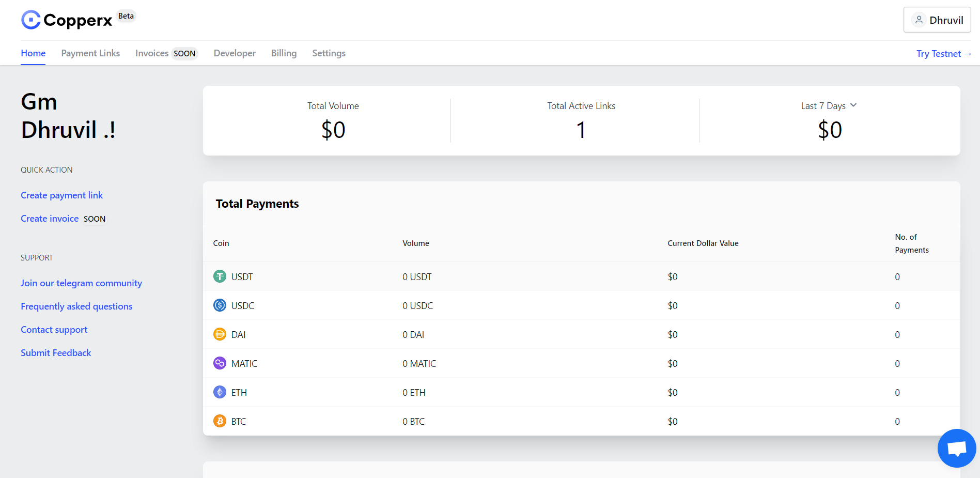Click the $0 value under Total Volume
980x478 pixels.
pyautogui.click(x=333, y=130)
